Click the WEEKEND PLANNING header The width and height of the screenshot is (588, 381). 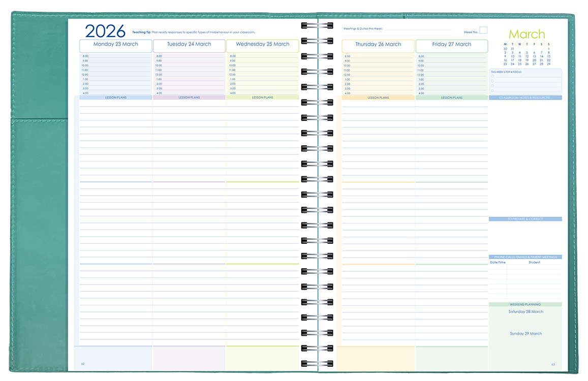[x=526, y=304]
